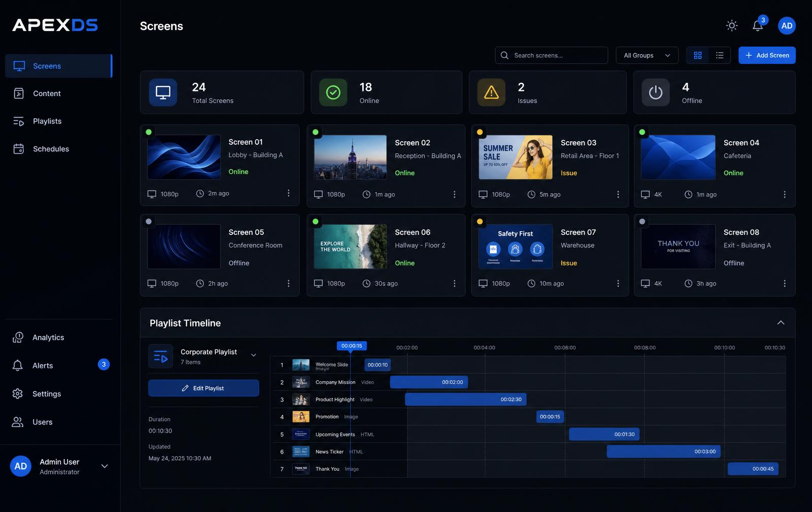The height and width of the screenshot is (512, 812).
Task: Show more actions for Screen 05
Action: 288,283
